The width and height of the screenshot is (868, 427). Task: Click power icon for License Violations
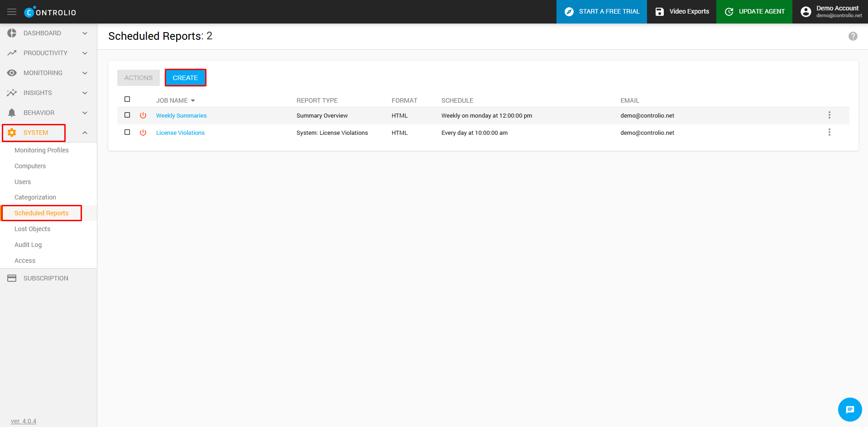coord(143,133)
